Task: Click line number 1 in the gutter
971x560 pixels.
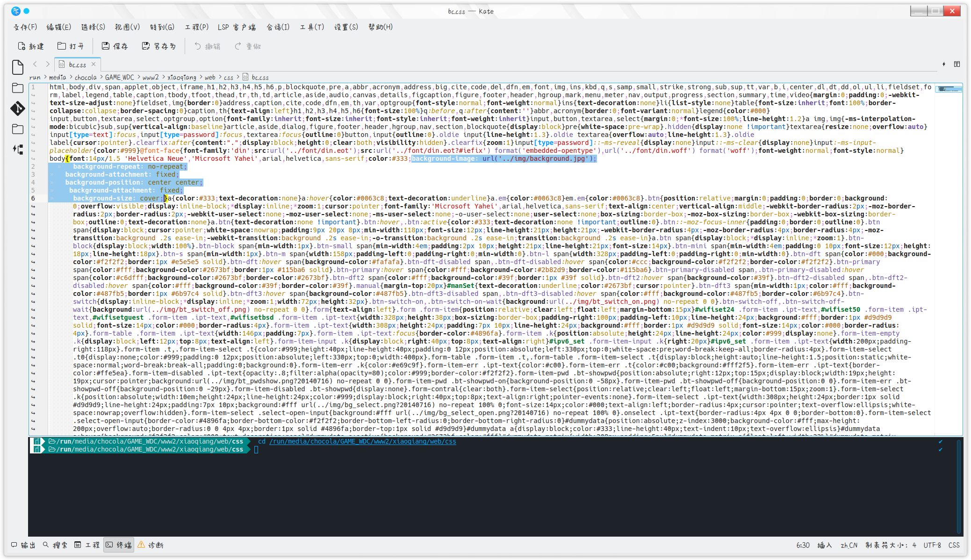Action: (x=33, y=87)
